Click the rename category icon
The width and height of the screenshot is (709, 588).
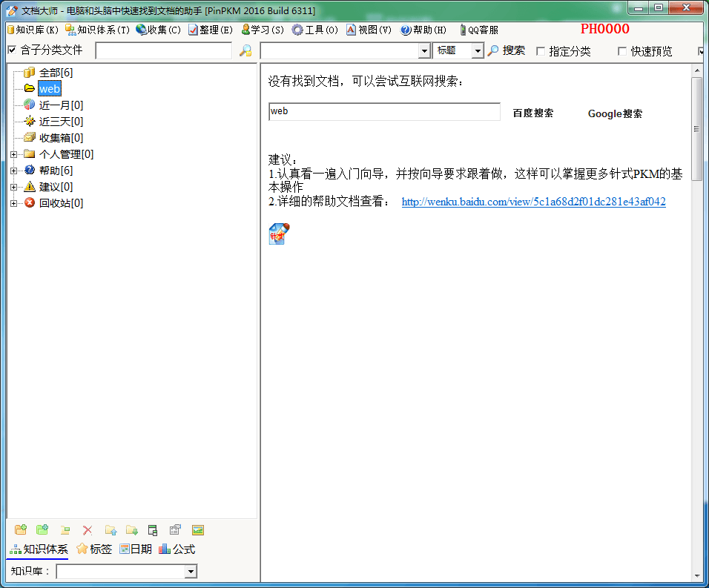65,529
